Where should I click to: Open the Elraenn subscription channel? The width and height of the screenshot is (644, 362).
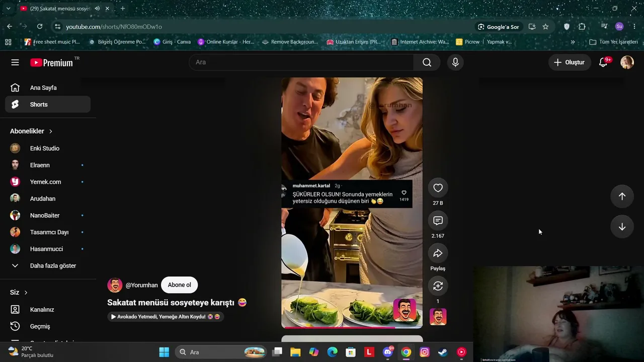click(48, 165)
